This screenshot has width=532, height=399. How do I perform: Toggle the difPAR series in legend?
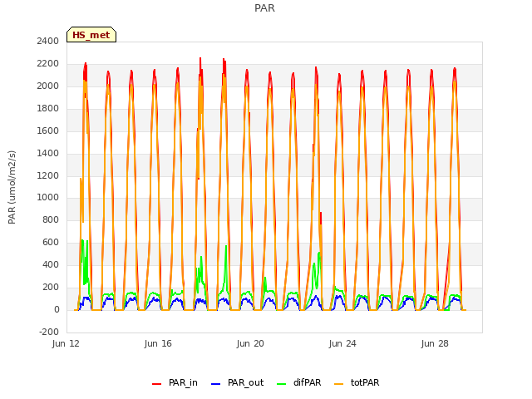[x=298, y=382]
